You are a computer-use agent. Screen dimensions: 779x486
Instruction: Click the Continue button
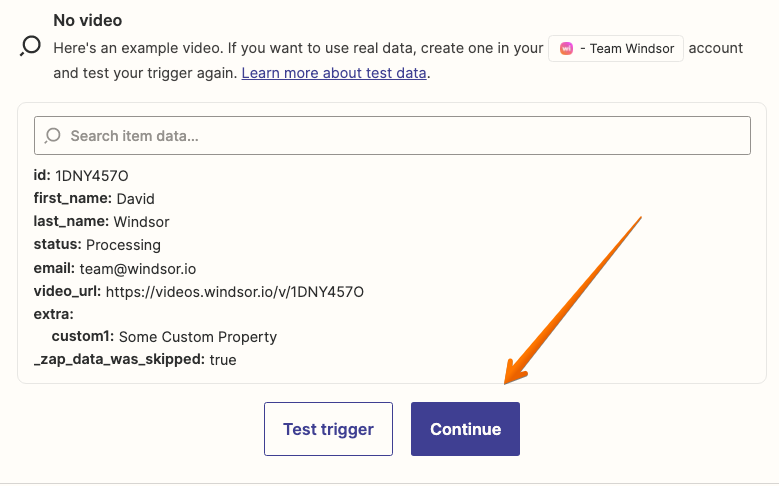pyautogui.click(x=465, y=429)
